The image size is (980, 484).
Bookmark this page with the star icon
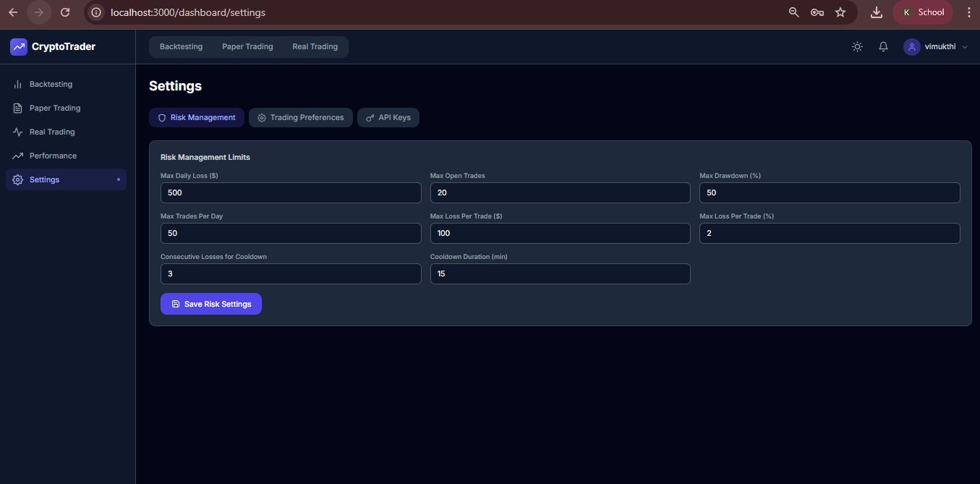[x=840, y=12]
